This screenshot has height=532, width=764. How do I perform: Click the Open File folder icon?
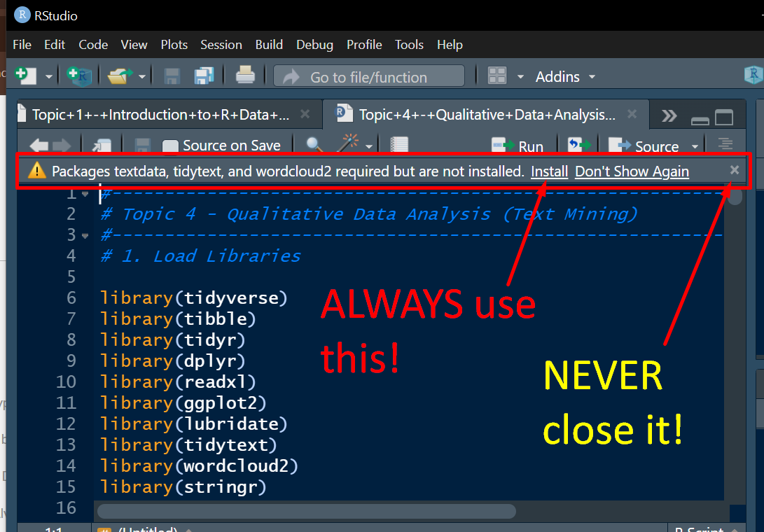pyautogui.click(x=119, y=76)
